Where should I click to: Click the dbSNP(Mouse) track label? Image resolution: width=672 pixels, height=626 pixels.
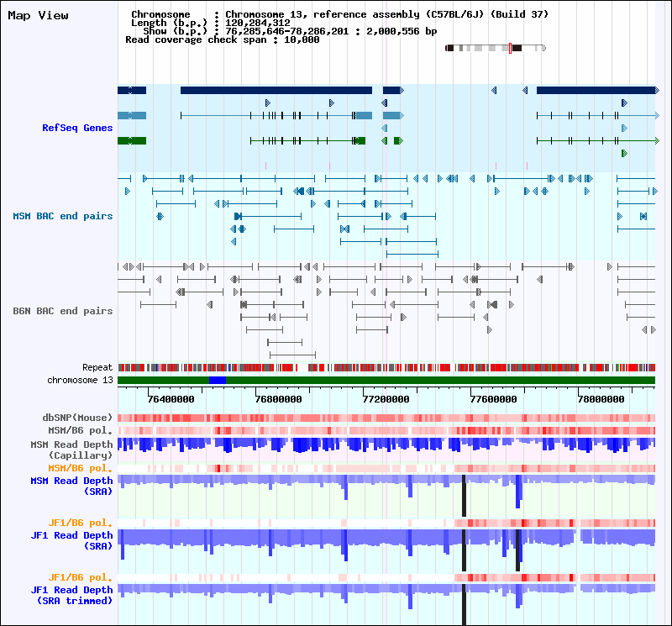[77, 418]
